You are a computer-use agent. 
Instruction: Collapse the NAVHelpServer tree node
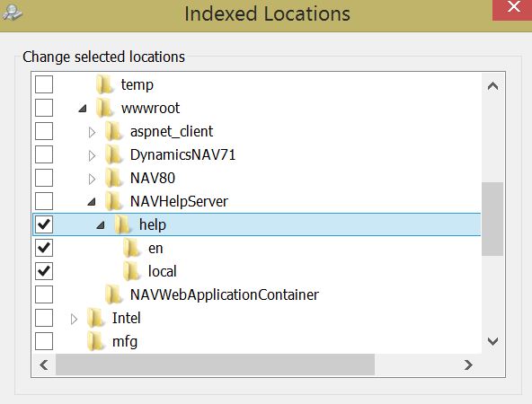point(92,202)
